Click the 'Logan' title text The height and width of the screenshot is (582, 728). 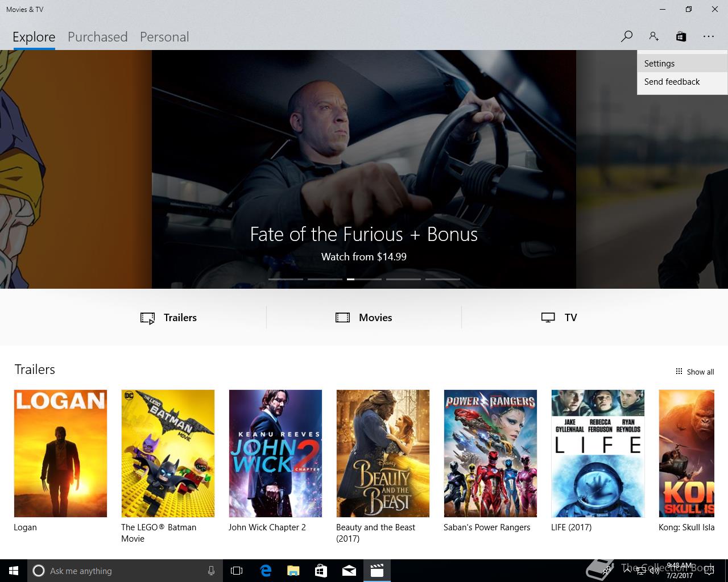25,527
